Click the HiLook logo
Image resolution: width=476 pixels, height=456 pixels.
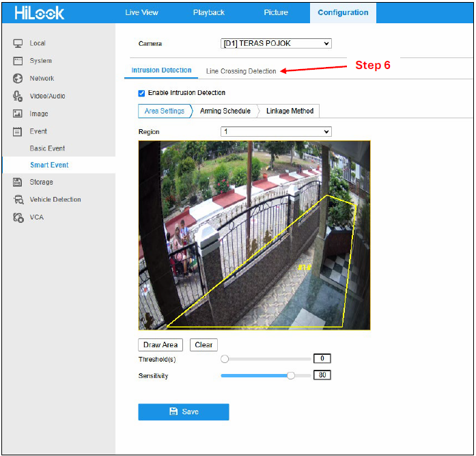pos(39,13)
